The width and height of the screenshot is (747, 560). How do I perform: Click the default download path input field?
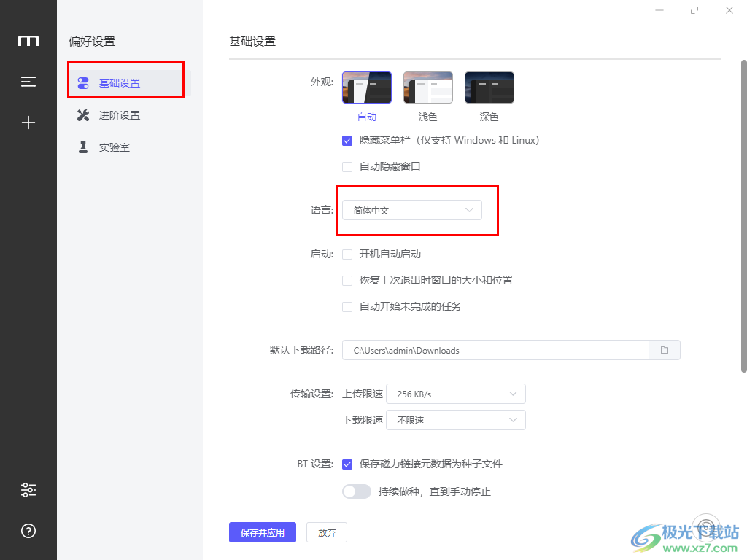click(495, 350)
